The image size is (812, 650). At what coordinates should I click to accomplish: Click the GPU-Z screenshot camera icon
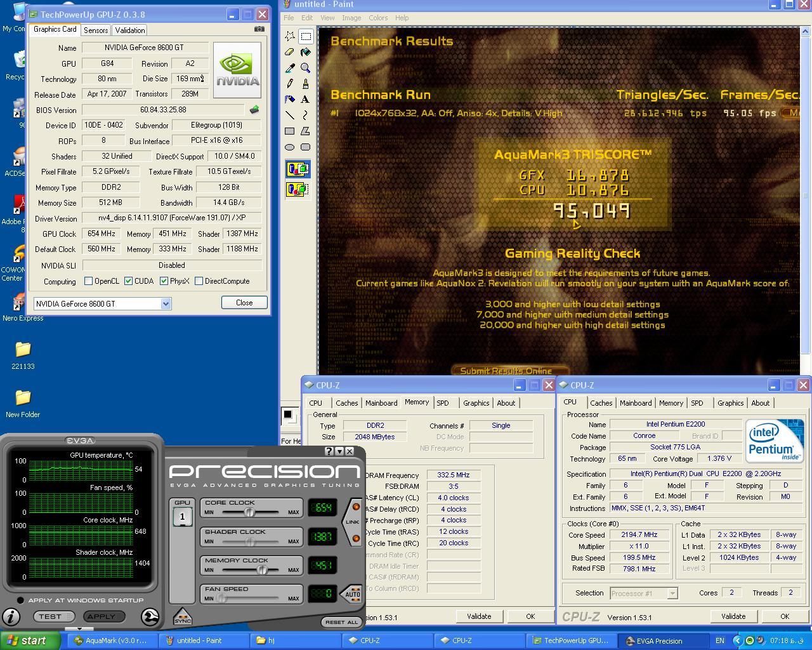coord(259,29)
